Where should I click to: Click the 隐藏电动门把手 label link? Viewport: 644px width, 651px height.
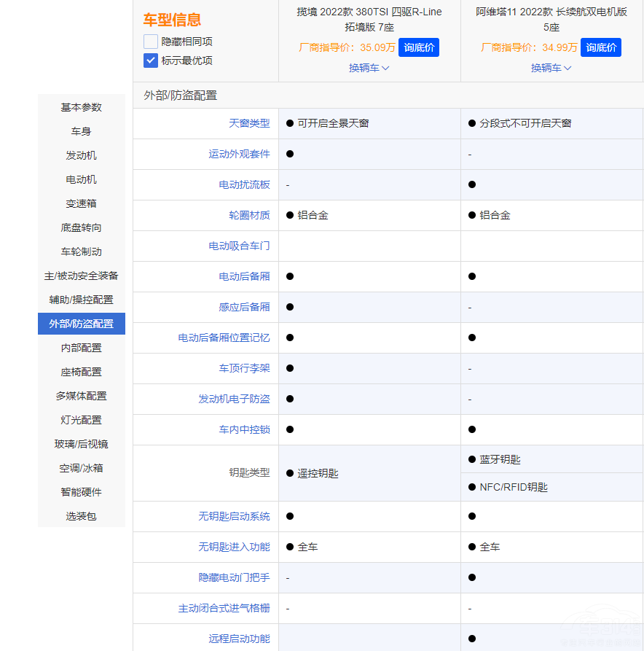[x=237, y=577]
